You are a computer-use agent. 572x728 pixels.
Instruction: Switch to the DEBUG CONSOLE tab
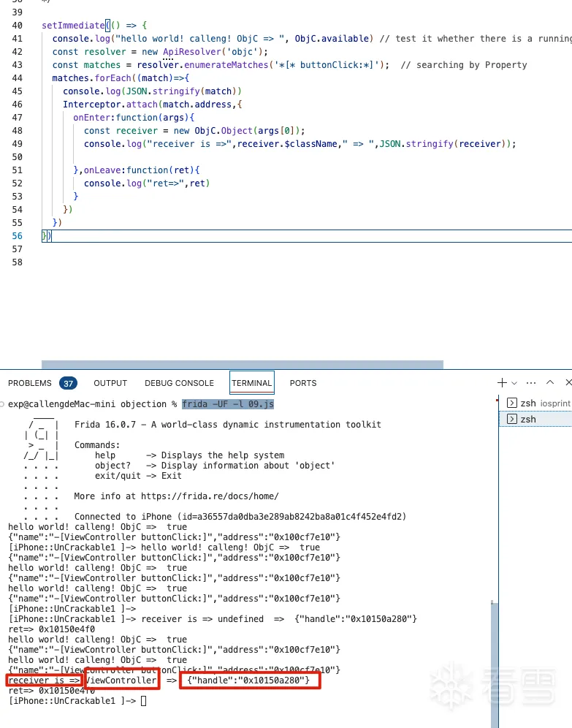click(x=179, y=383)
